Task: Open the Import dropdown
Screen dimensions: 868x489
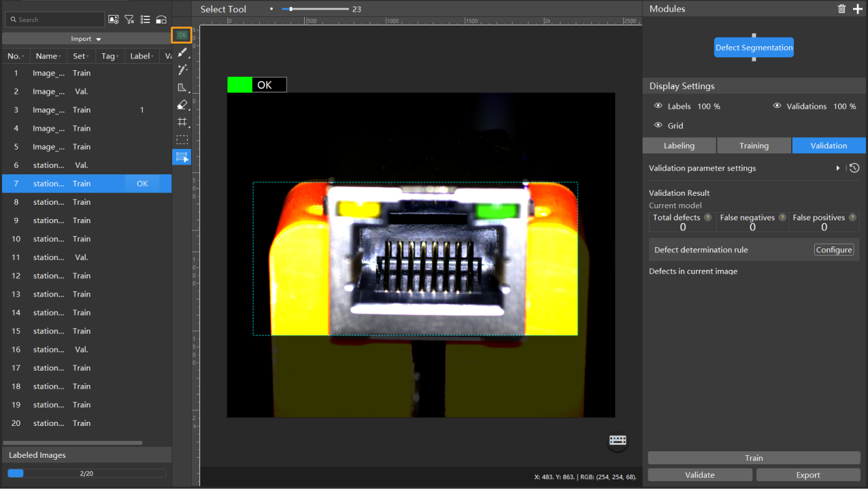Action: pos(86,39)
